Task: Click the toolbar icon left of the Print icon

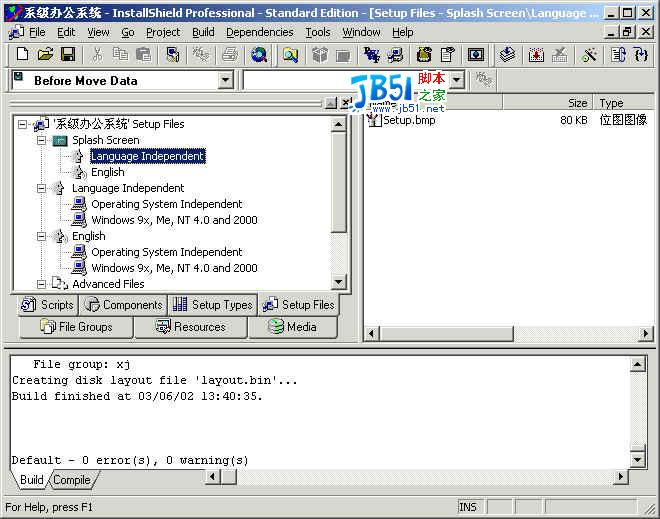Action: click(201, 55)
